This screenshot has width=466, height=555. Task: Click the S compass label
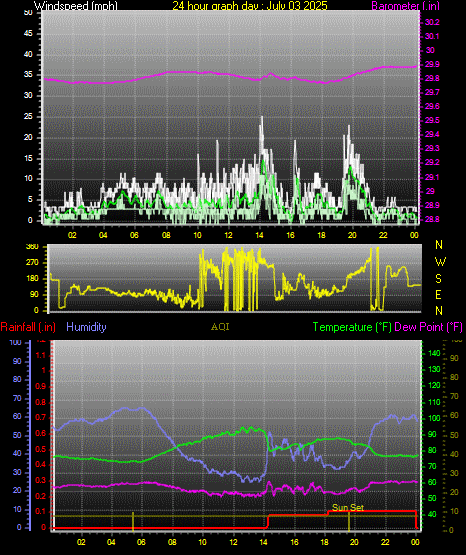[x=438, y=279]
